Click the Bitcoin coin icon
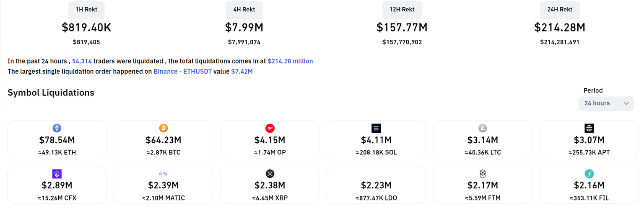Viewport: 644px width, 208px height. point(164,128)
